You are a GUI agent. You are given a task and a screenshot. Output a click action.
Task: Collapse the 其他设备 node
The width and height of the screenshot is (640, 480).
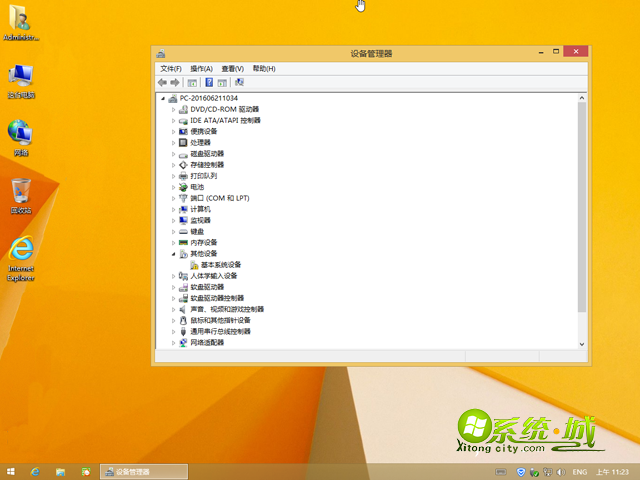click(x=173, y=254)
